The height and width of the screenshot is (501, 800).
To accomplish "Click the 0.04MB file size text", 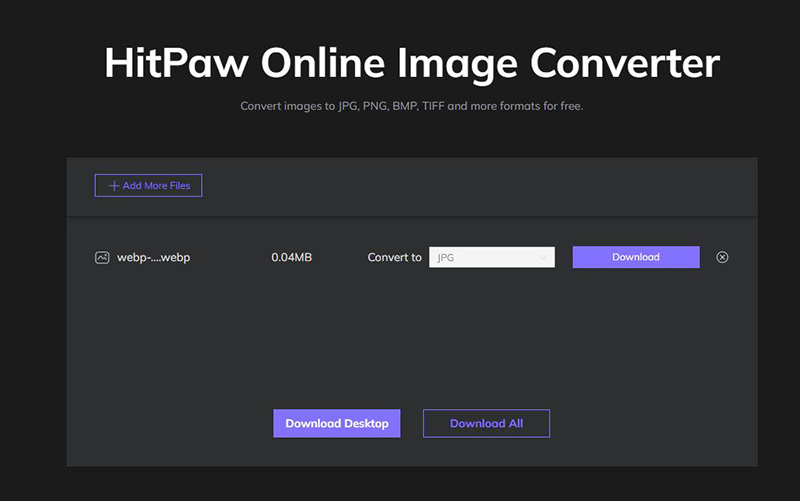I will (291, 257).
